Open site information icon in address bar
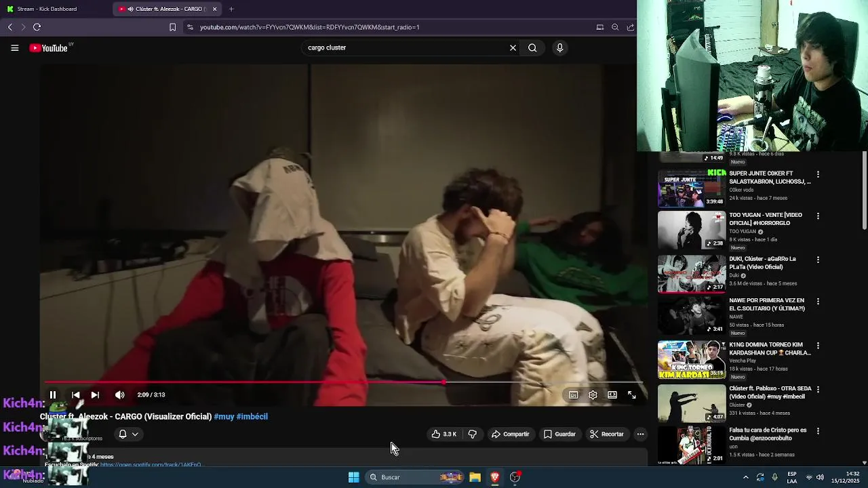This screenshot has height=488, width=868. click(x=190, y=27)
